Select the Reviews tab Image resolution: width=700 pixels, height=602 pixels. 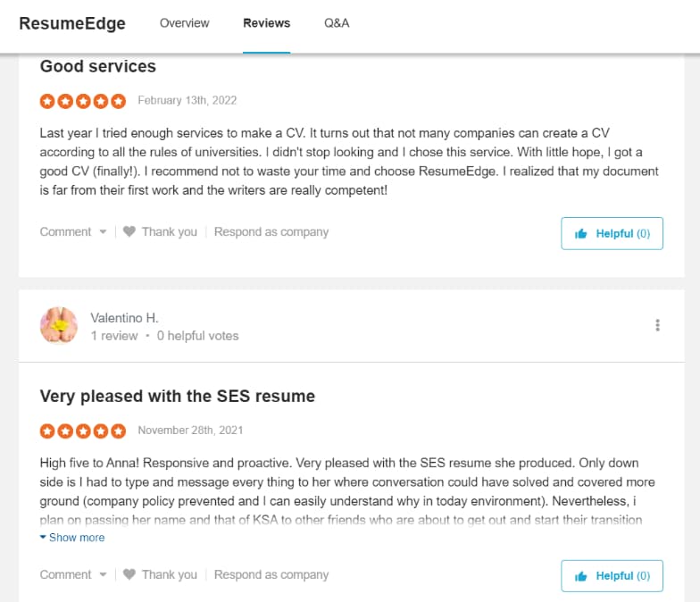coord(266,23)
